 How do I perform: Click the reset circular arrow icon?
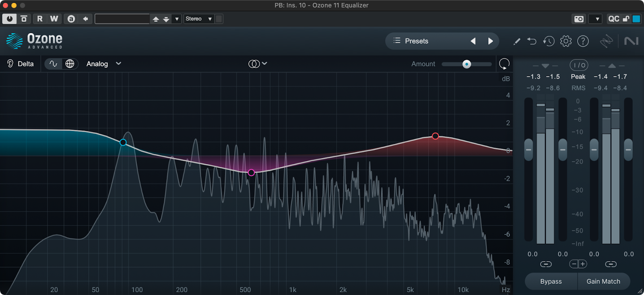(x=504, y=64)
